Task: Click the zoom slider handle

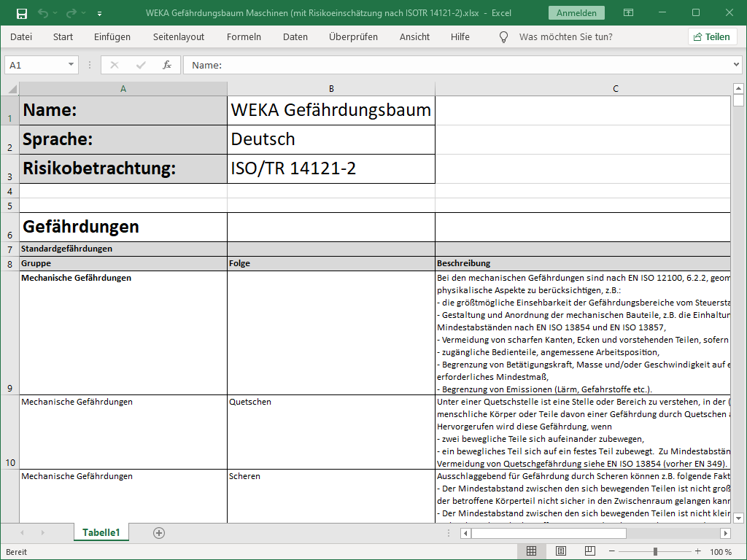Action: click(650, 552)
